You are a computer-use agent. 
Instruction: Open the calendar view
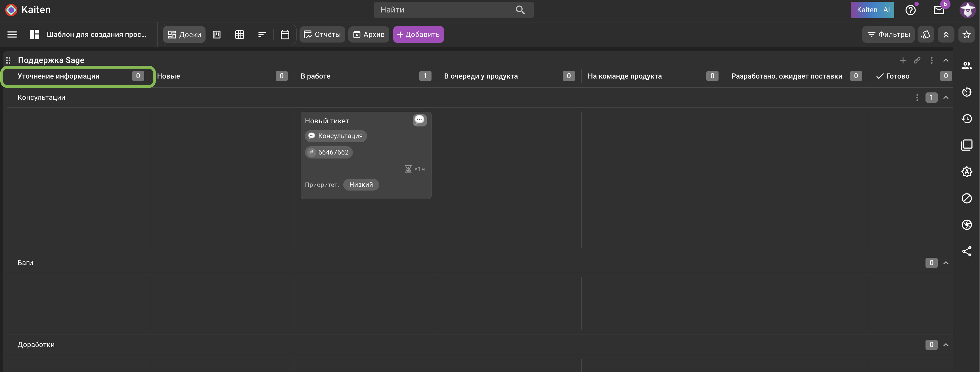pos(285,35)
